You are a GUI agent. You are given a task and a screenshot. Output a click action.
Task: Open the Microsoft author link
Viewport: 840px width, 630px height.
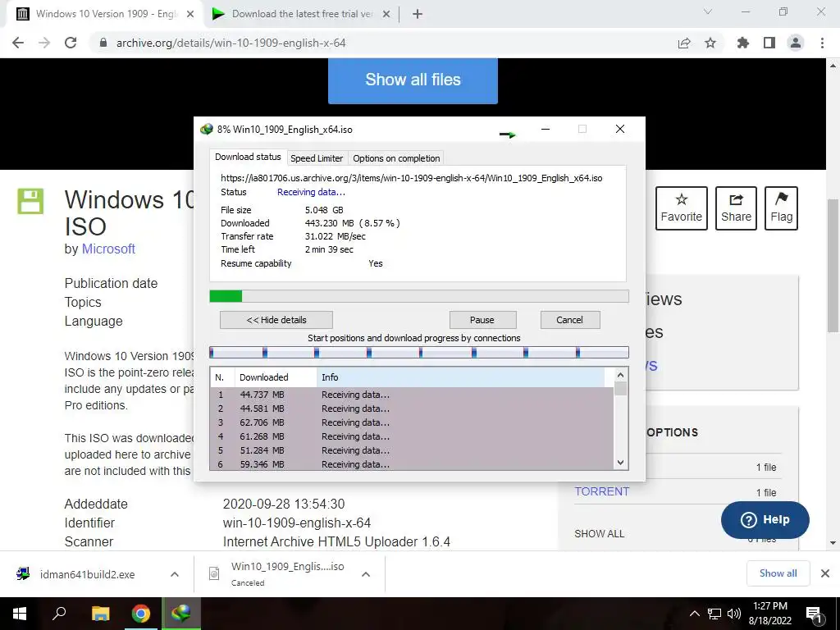pyautogui.click(x=108, y=249)
